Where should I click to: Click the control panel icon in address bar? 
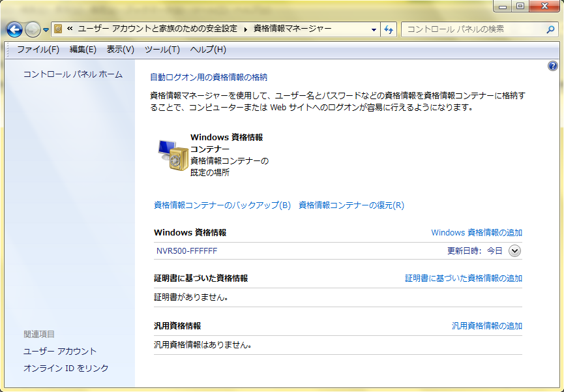(x=58, y=29)
